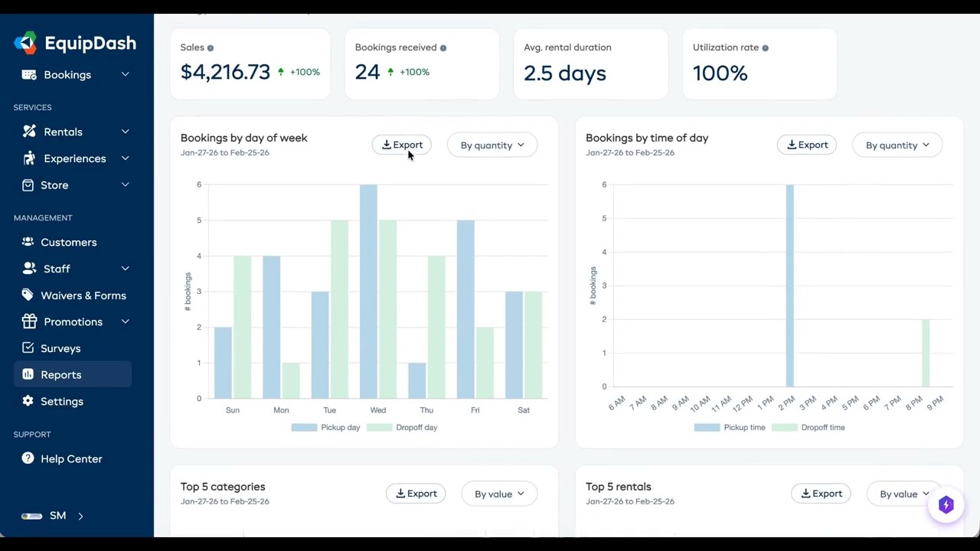Image resolution: width=980 pixels, height=551 pixels.
Task: Click the SM account avatar icon
Action: pos(31,516)
